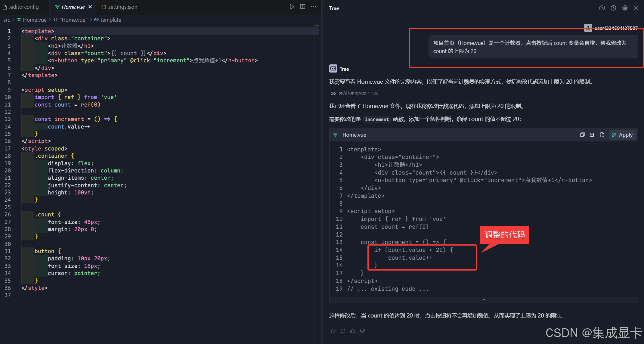The image size is (644, 344).
Task: Click '</style>' closing tag on line 36
Action: point(34,288)
